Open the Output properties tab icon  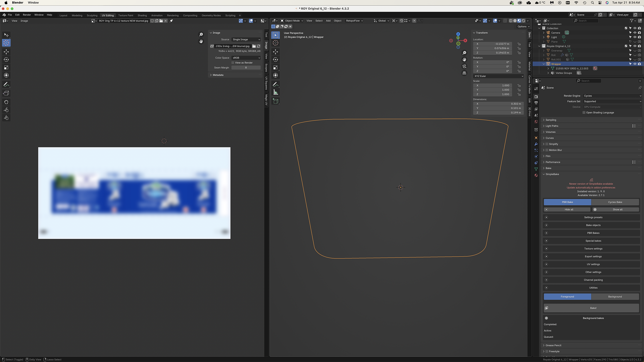[536, 103]
